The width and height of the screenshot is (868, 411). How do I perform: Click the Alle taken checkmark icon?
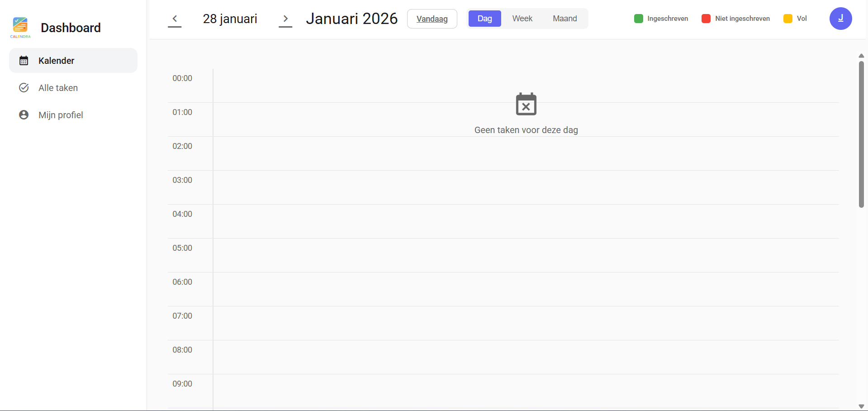tap(24, 88)
